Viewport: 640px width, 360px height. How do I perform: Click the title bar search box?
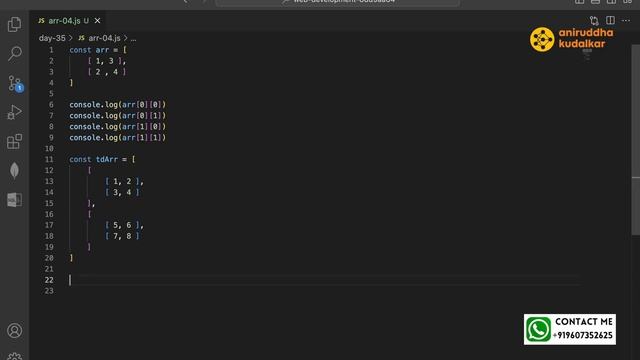point(338,2)
